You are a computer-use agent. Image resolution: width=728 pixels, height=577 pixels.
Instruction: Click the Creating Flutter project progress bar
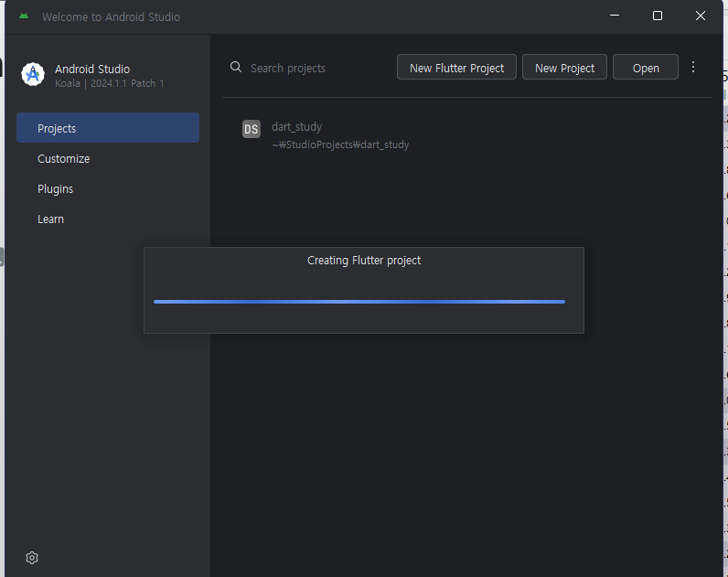[x=359, y=302]
